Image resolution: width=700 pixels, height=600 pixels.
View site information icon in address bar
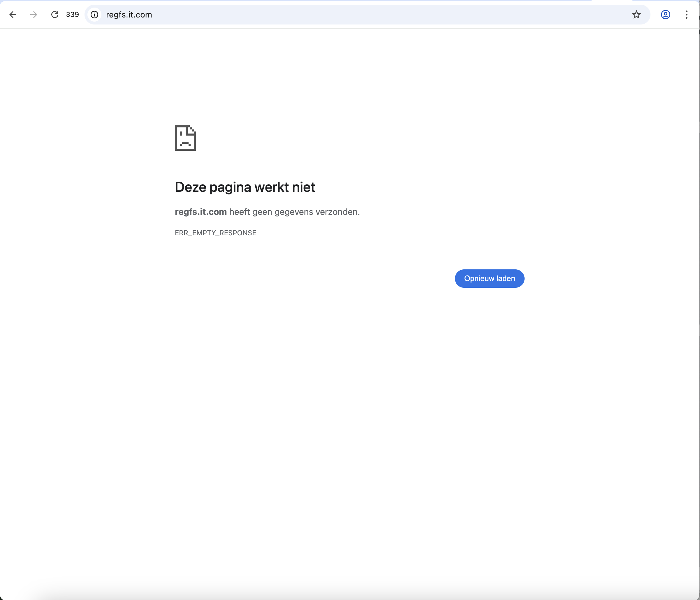click(95, 15)
